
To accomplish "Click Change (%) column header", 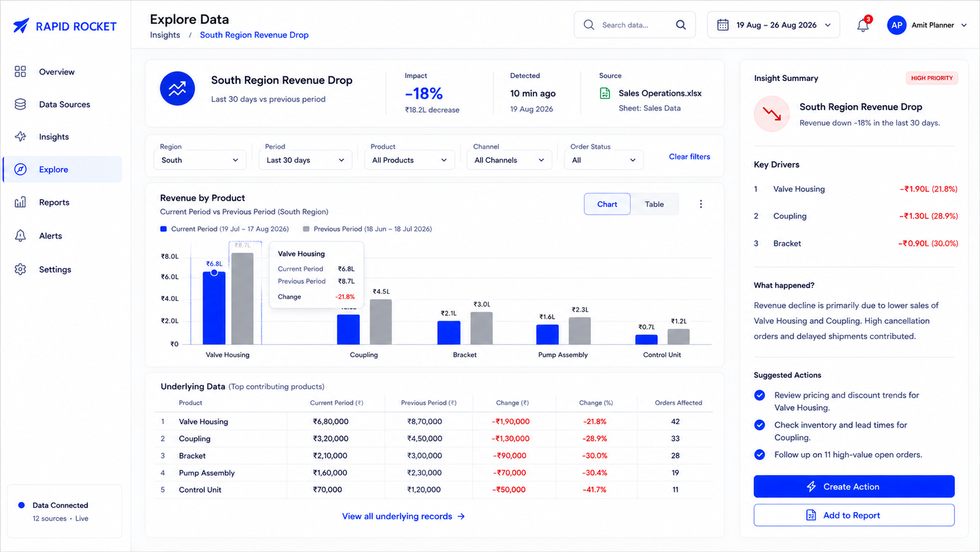I will 596,403.
